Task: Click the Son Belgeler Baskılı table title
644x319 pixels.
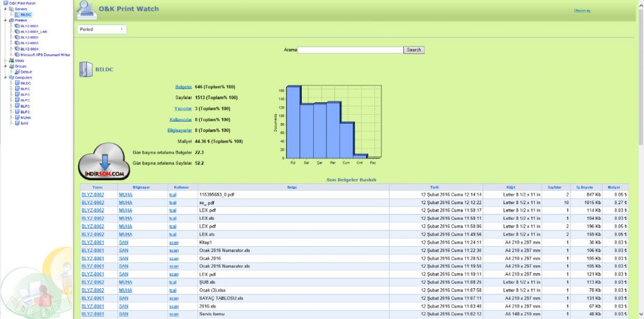Action: [351, 180]
